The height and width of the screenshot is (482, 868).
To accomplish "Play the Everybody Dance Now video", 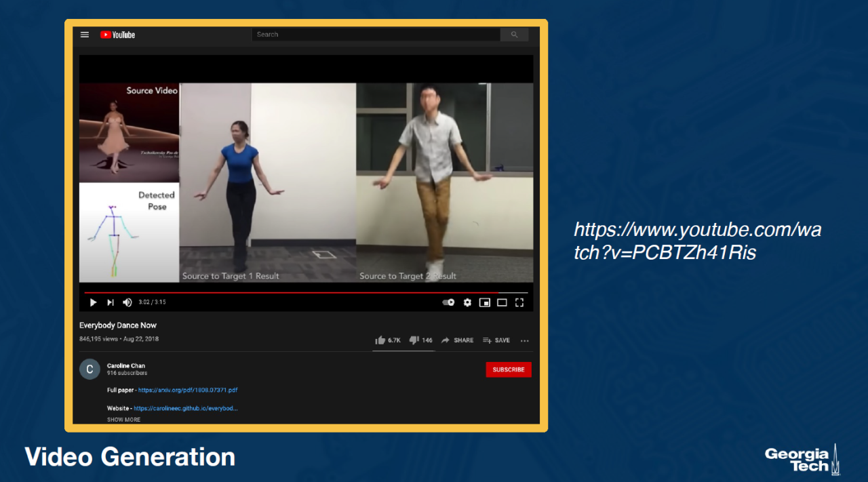I will click(93, 302).
